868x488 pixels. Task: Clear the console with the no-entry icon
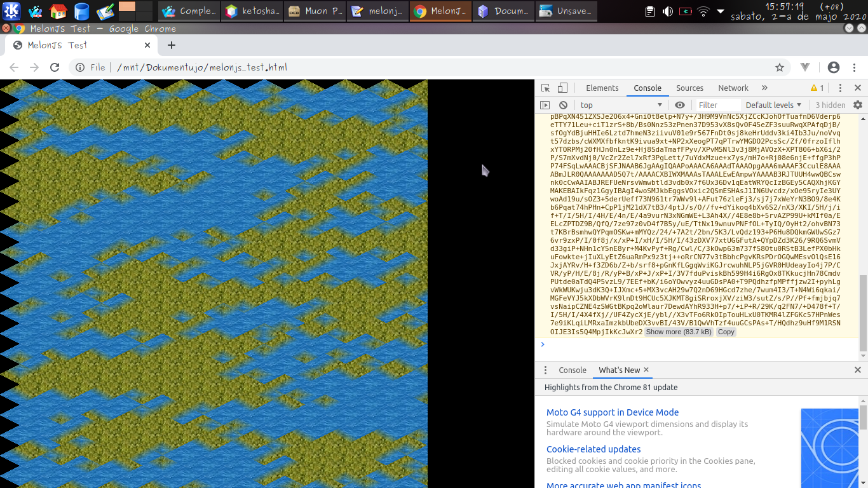tap(562, 104)
